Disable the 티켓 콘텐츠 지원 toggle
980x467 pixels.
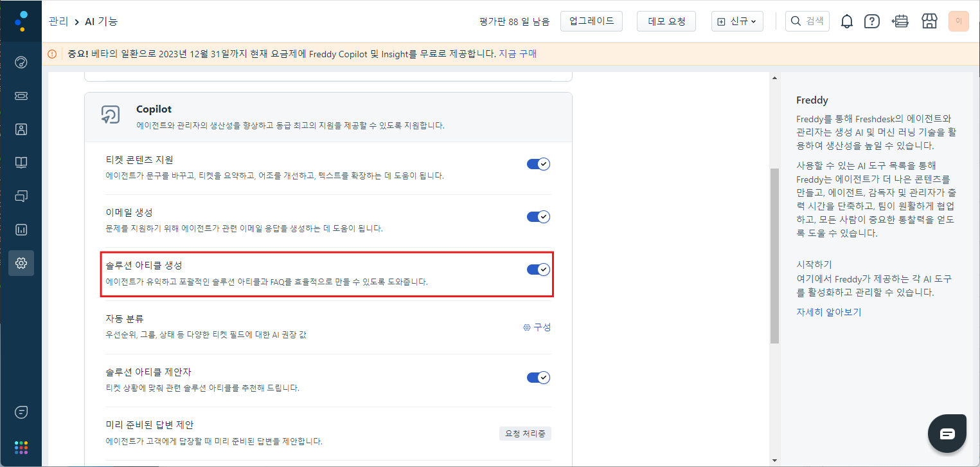tap(538, 164)
